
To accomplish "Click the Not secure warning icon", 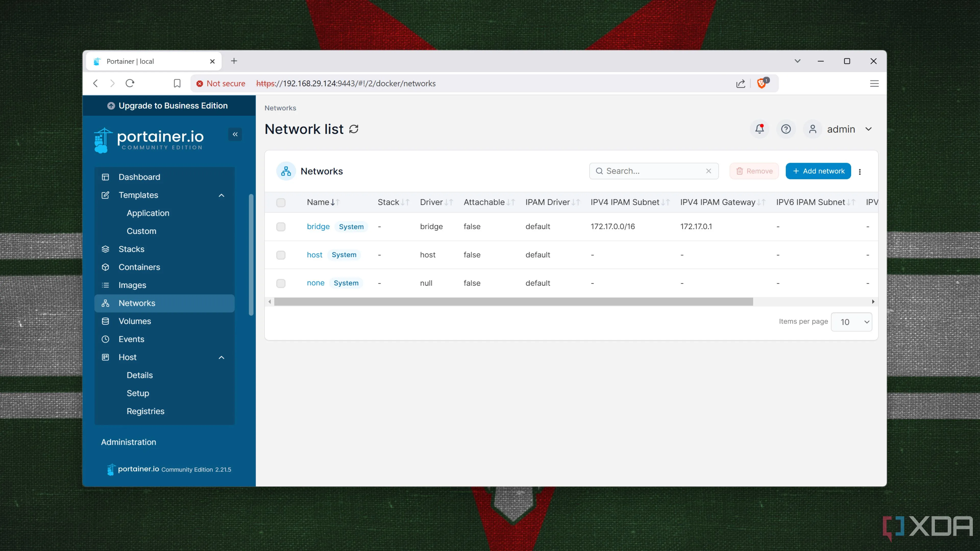I will [199, 84].
